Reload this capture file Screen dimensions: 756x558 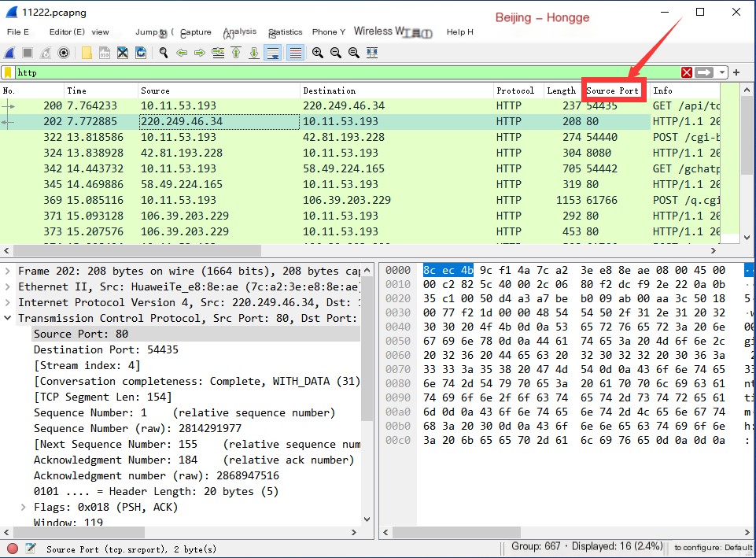[x=141, y=53]
